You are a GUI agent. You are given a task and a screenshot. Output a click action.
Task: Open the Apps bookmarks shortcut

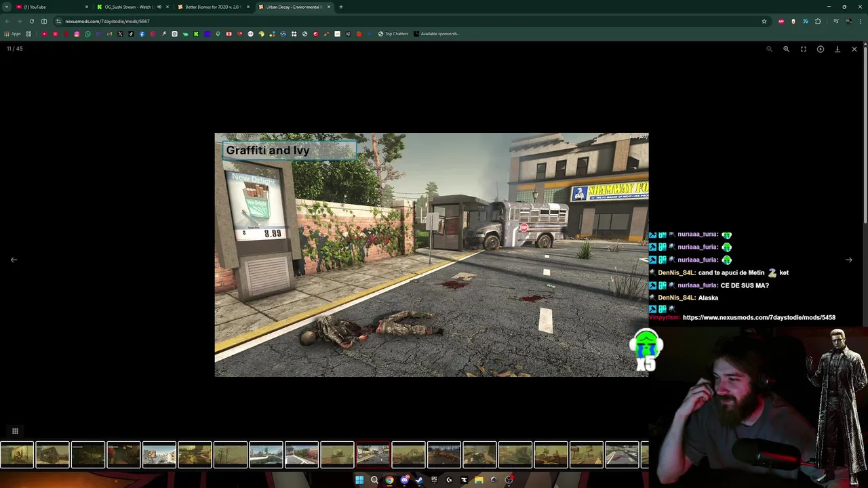tap(12, 34)
